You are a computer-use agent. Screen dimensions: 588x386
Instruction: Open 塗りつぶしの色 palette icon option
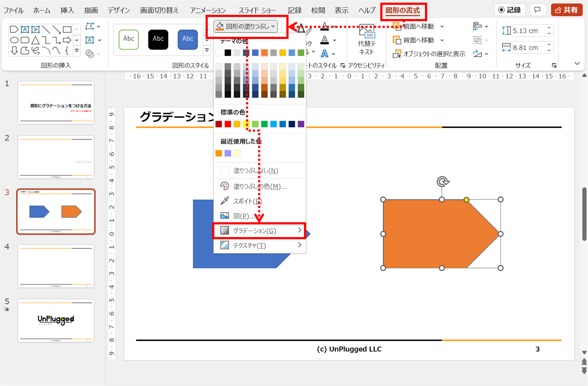[x=224, y=186]
